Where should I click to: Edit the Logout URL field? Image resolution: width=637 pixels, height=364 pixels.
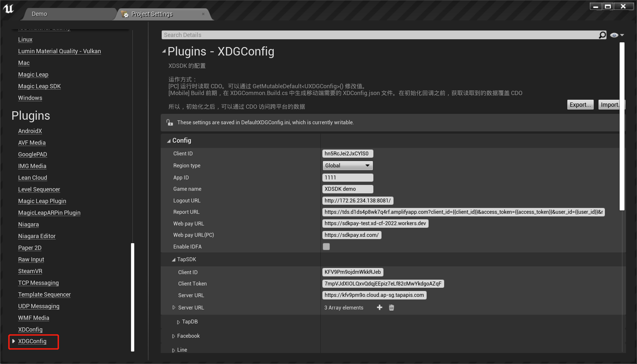point(358,200)
